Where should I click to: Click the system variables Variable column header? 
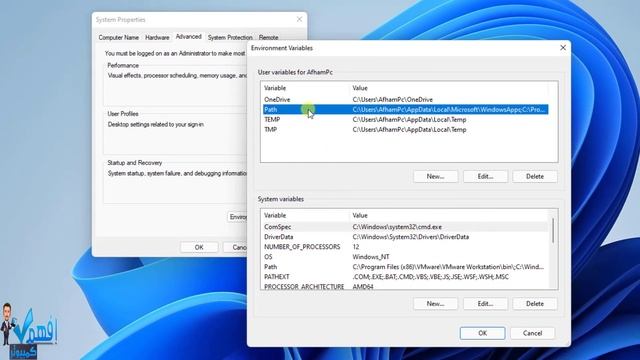pyautogui.click(x=305, y=216)
